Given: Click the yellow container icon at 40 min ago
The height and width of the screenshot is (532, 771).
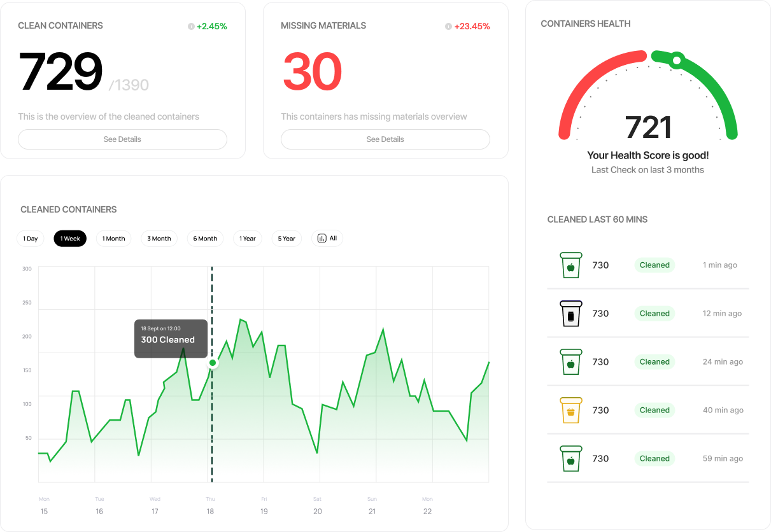Looking at the screenshot, I should point(570,410).
